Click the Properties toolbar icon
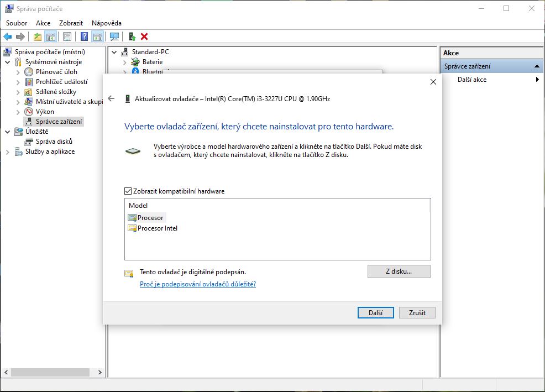Viewport: 545px width, 392px height. [67, 36]
